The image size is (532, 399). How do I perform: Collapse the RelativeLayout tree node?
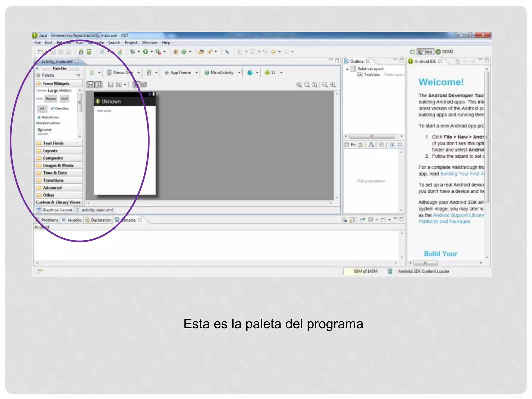347,69
